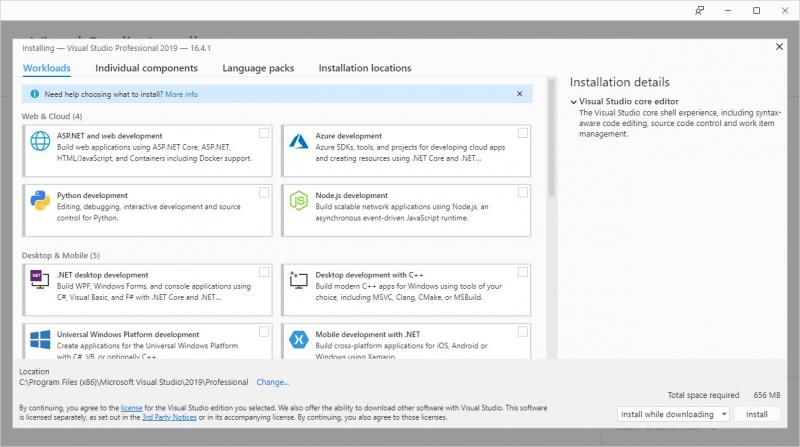The height and width of the screenshot is (447, 800).
Task: Open the Installation locations tab
Action: tap(365, 68)
